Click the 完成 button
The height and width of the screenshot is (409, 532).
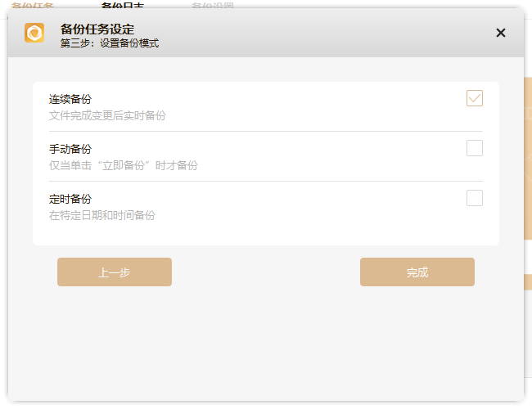(x=417, y=272)
